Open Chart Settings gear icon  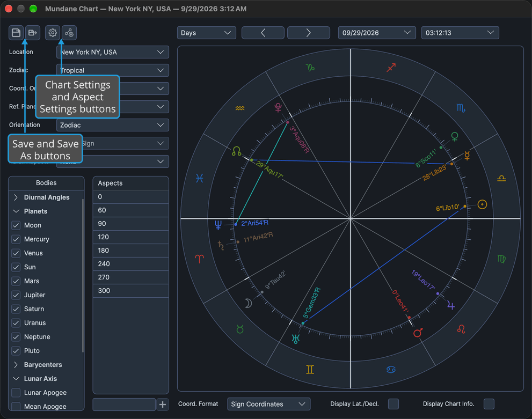tap(53, 33)
